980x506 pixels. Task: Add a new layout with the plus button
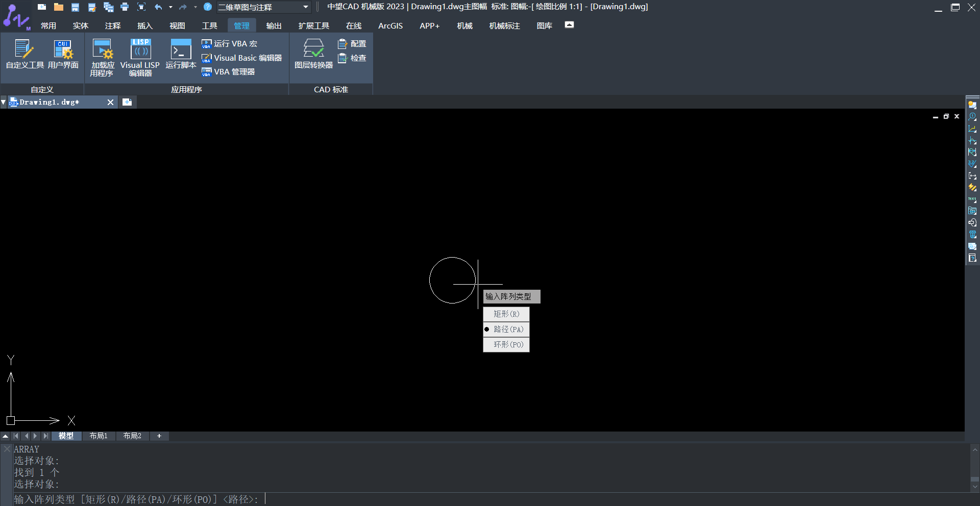(x=159, y=436)
